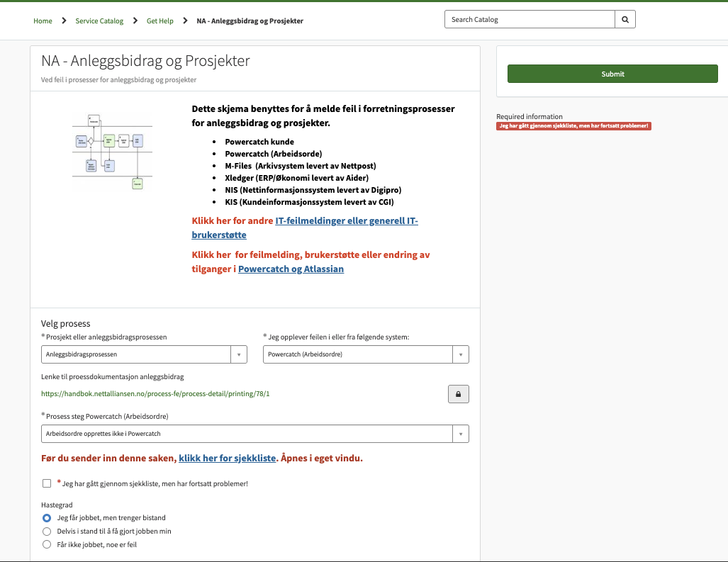Expand the 'Powercatch (Arbeidsordre)' system dropdown
This screenshot has height=562, width=728.
(x=366, y=354)
